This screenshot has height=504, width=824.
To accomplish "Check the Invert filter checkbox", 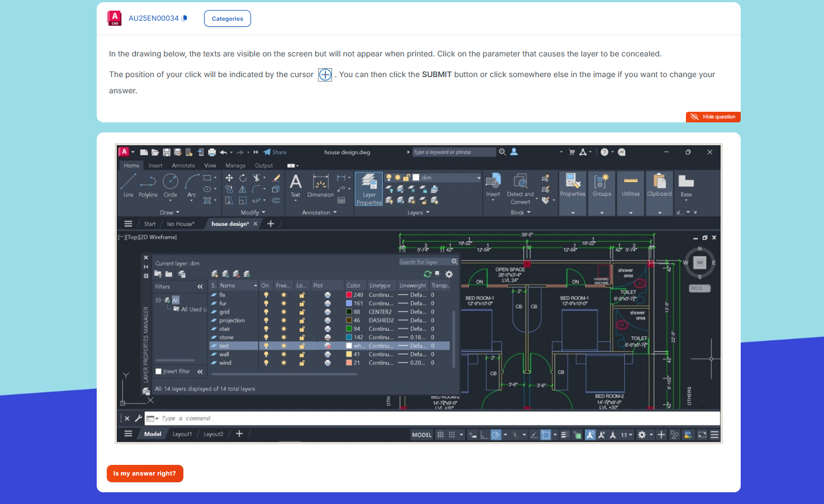I will click(x=158, y=372).
